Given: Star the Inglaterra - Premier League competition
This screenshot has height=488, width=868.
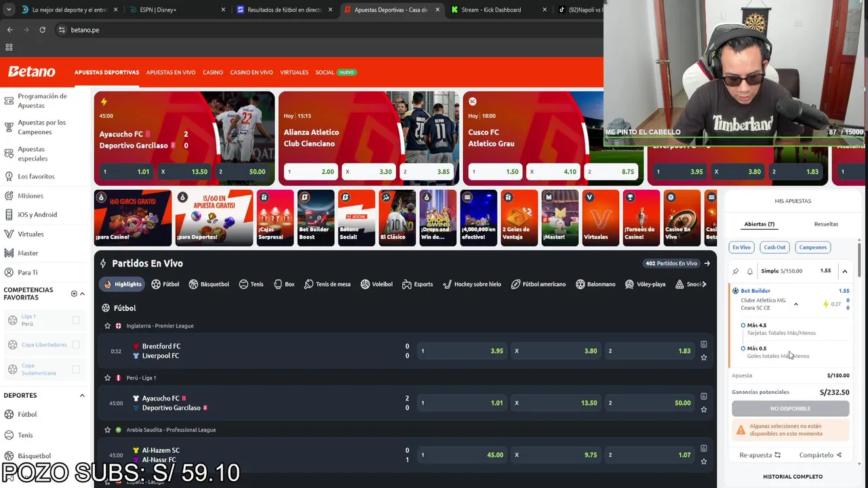Looking at the screenshot, I should click(x=107, y=326).
